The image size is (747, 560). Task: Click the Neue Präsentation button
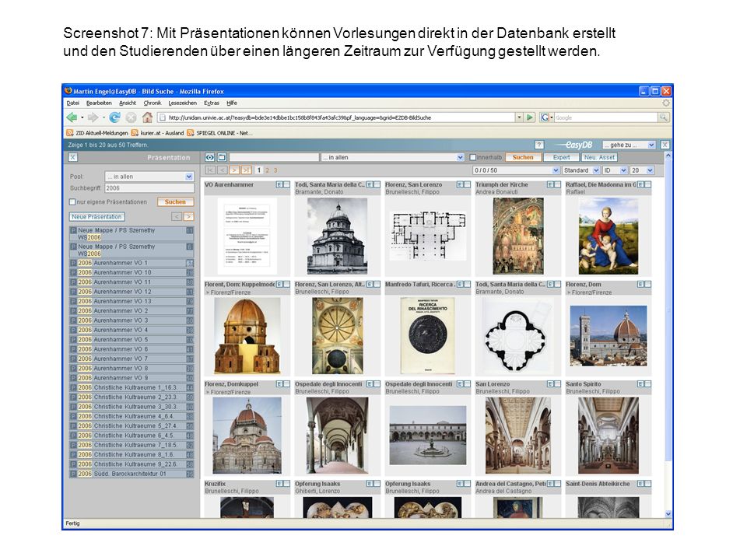coord(96,217)
